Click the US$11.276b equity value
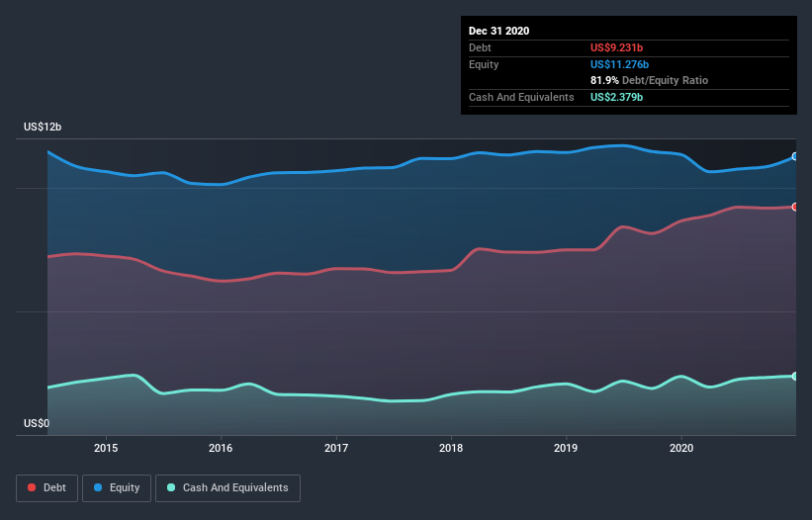The image size is (812, 520). pyautogui.click(x=619, y=64)
